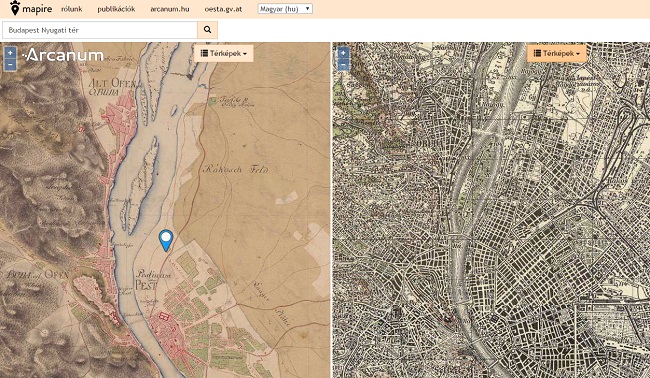650x378 pixels.
Task: Zoom out on the right city map
Action: click(343, 65)
